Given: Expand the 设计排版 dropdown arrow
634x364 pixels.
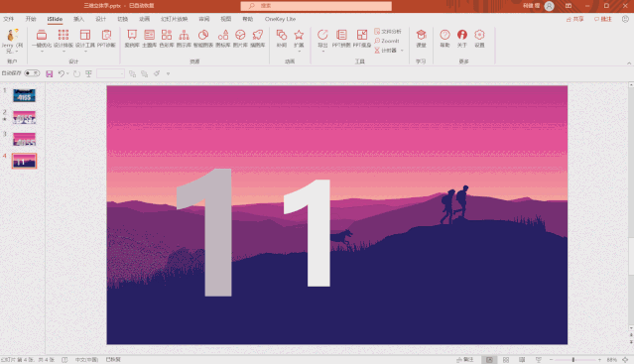Looking at the screenshot, I should (x=63, y=52).
